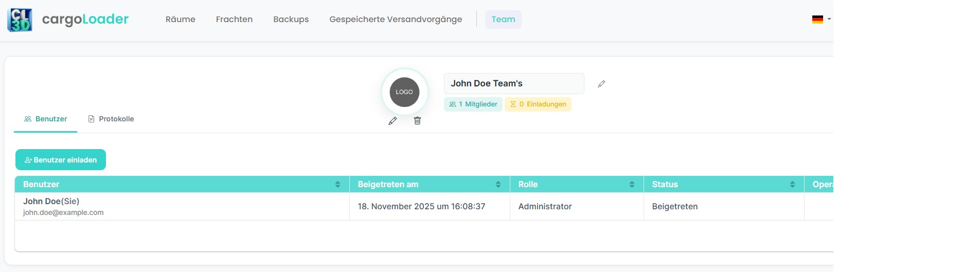Open the Räume menu item
Screen dimensions: 980x272
pyautogui.click(x=181, y=20)
